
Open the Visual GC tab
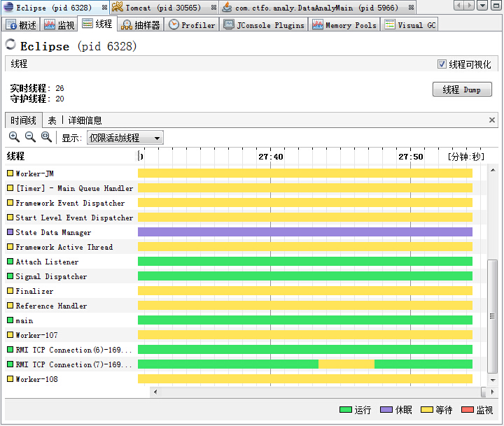409,24
